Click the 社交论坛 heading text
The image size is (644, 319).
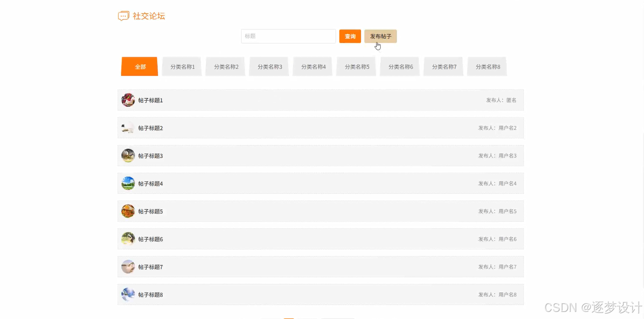tap(149, 16)
